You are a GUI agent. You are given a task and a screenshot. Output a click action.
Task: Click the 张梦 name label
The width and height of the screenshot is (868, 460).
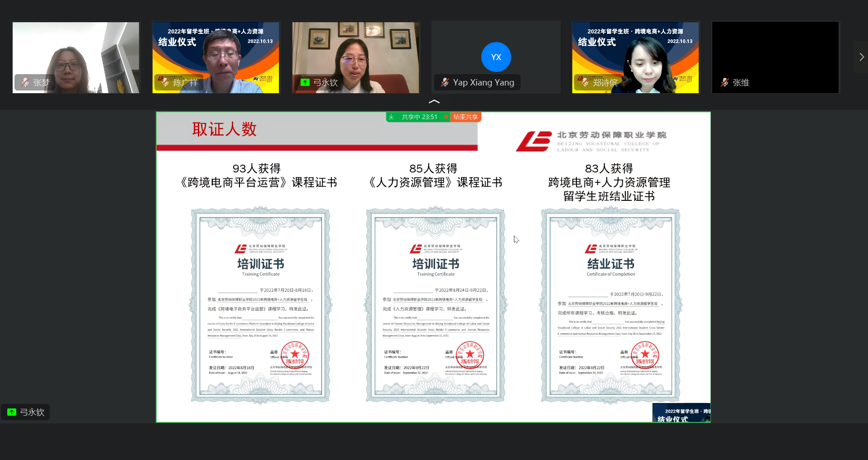point(41,82)
